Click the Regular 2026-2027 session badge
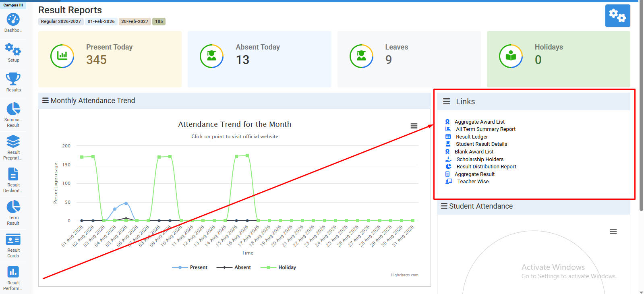The image size is (644, 294). point(61,21)
